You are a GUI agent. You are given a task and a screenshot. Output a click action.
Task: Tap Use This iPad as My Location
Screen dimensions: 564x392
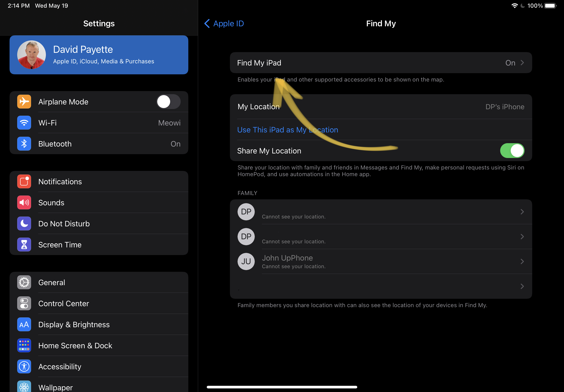pos(287,130)
